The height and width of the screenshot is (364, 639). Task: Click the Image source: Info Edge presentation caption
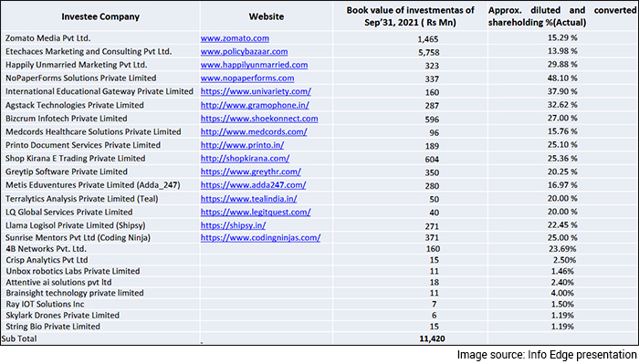pos(547,355)
